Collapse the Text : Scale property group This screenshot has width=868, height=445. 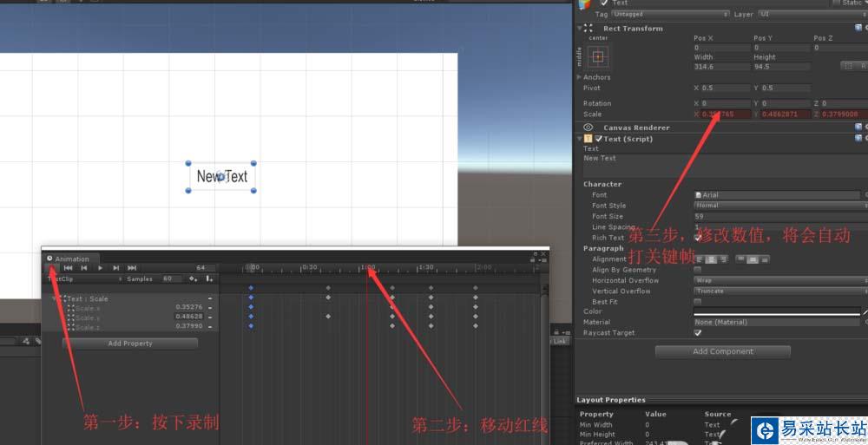(x=56, y=299)
